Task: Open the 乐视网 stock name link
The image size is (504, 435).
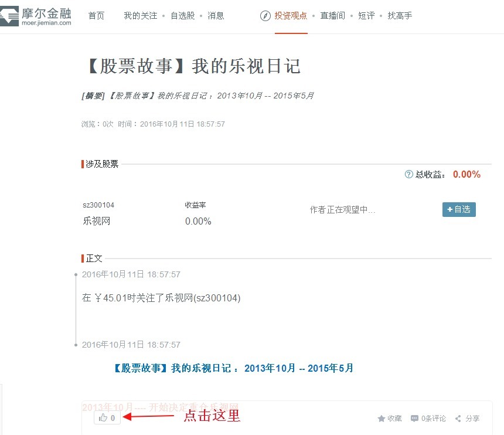Action: pyautogui.click(x=97, y=221)
